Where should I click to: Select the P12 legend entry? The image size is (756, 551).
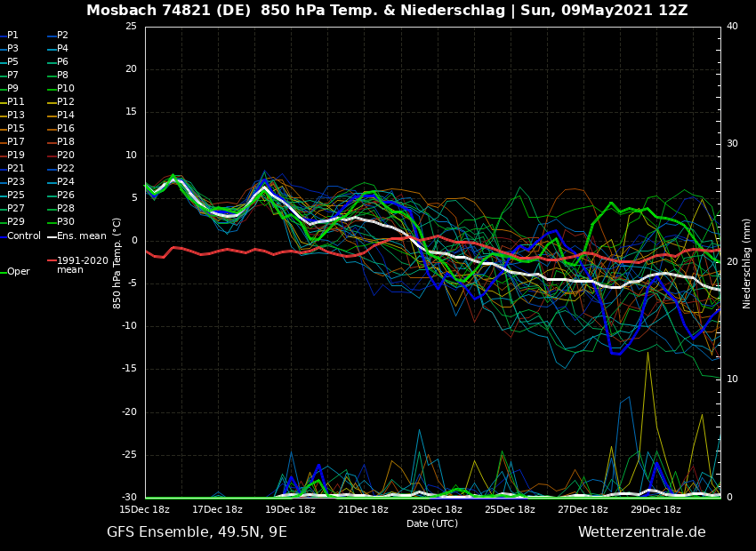66,102
